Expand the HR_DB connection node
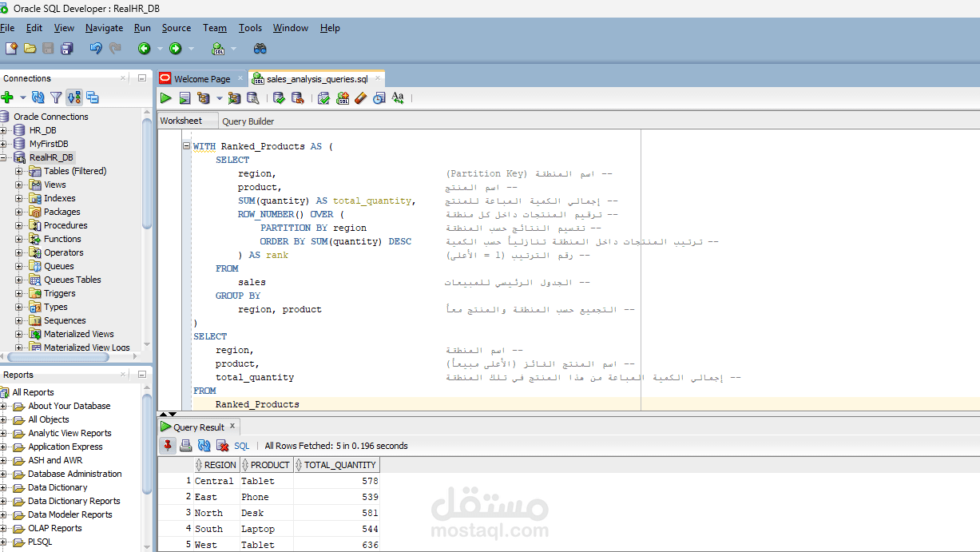Viewport: 980px width, 552px height. click(x=4, y=130)
